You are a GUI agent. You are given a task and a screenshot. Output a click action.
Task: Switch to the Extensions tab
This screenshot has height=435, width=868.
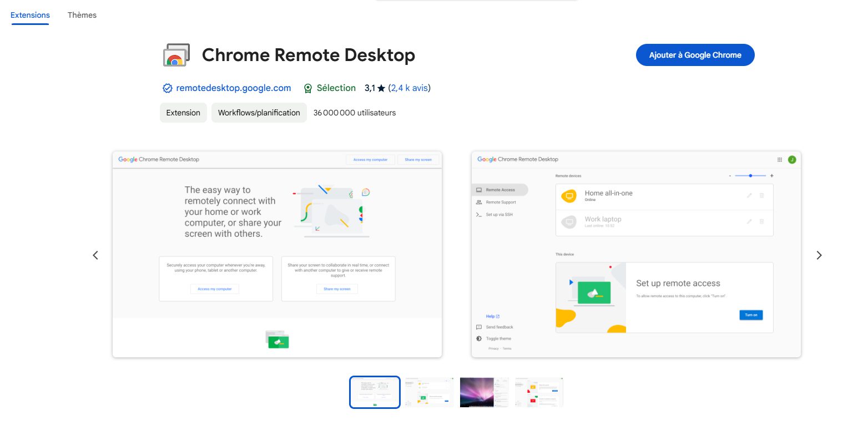(x=30, y=15)
